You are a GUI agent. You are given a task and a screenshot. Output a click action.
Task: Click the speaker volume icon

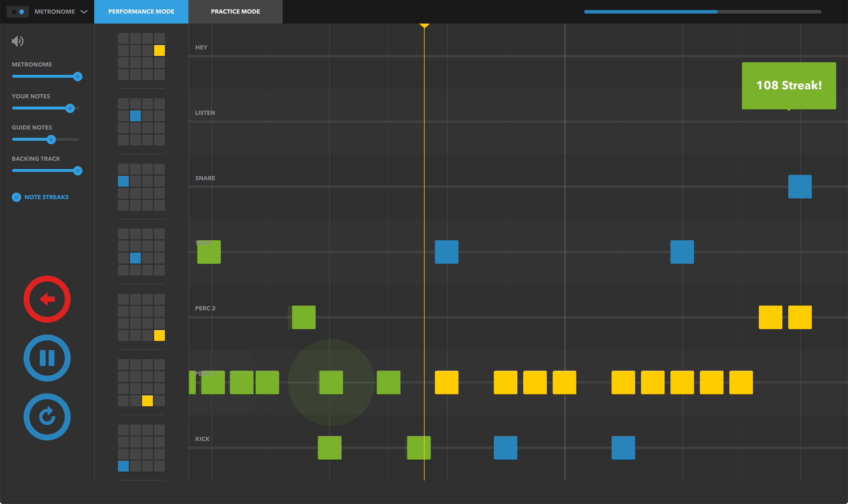[17, 41]
